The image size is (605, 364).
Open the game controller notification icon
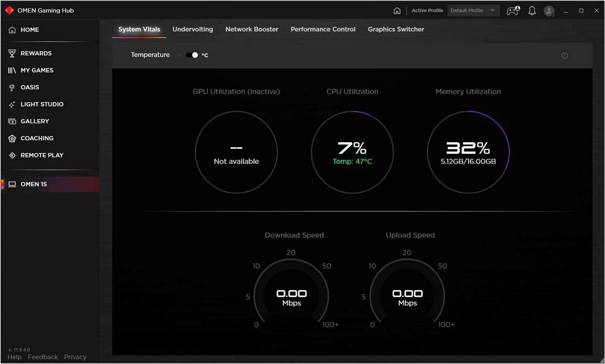(x=513, y=11)
